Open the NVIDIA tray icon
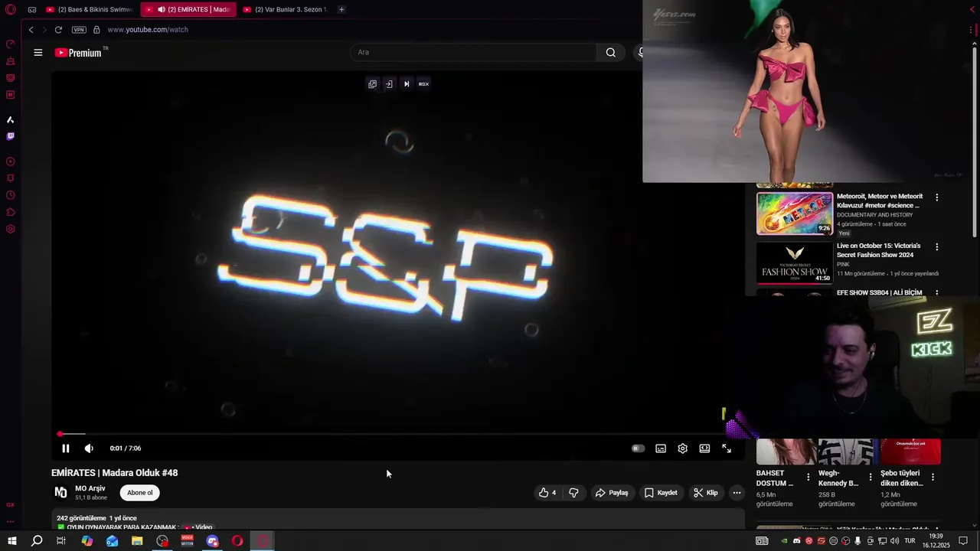Screen dimensions: 980x551 click(x=785, y=541)
